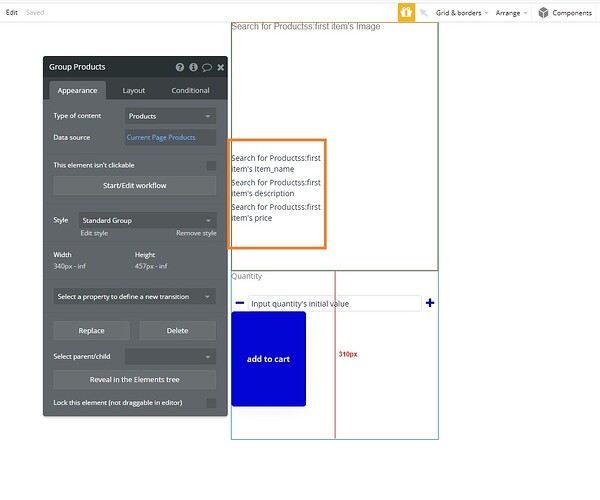Click the Input quantity's initial value field
600x500 pixels.
[334, 303]
